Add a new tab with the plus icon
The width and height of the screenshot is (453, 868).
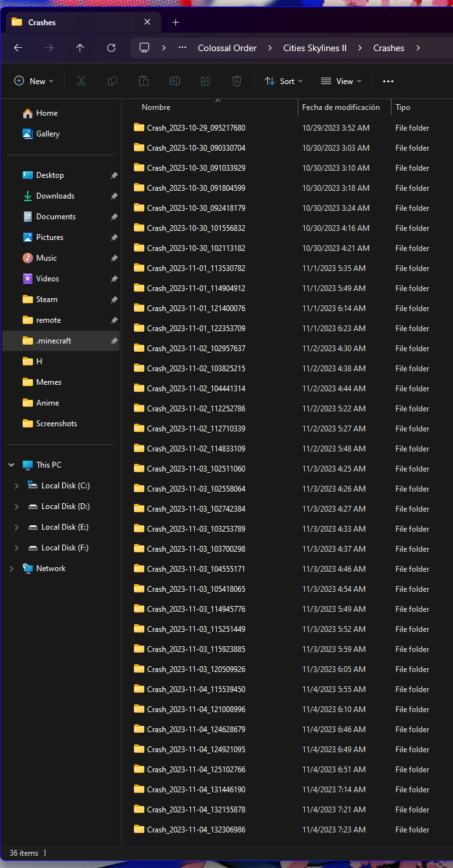(x=175, y=23)
